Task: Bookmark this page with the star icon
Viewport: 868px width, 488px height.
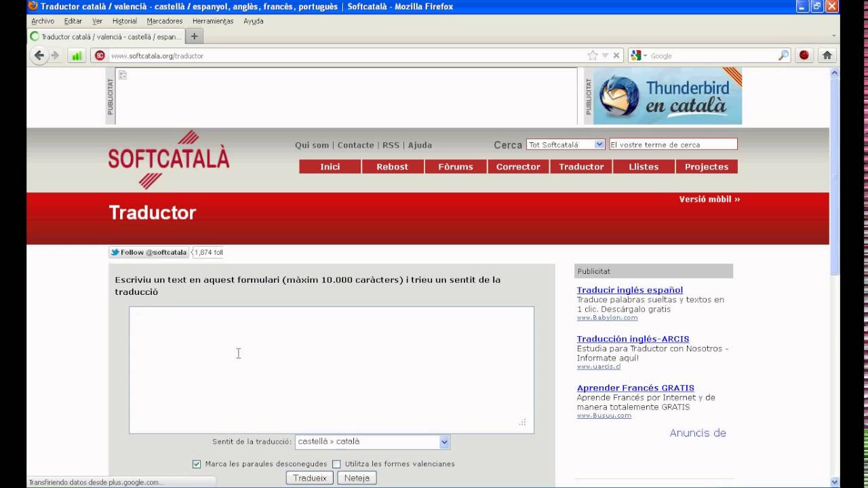Action: (593, 56)
